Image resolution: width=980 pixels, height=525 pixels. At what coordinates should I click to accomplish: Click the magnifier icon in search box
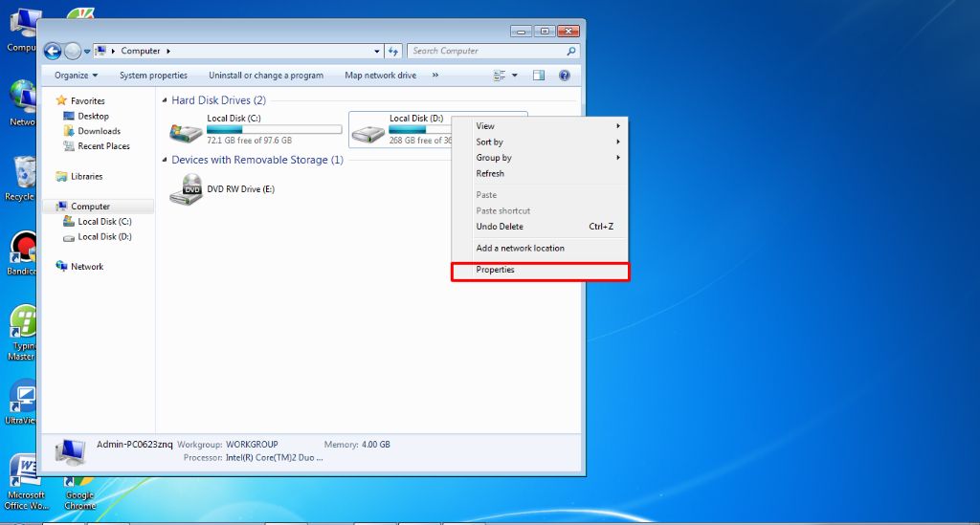point(571,52)
